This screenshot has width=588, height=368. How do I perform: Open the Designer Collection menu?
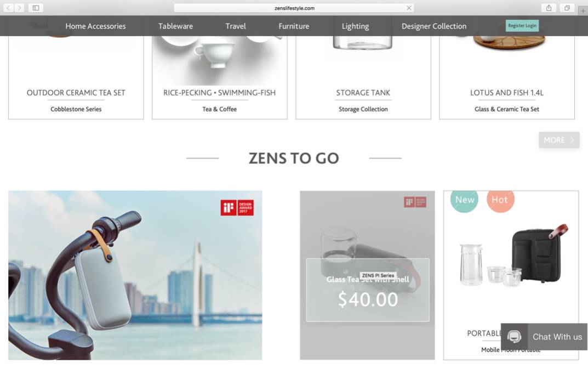(434, 26)
